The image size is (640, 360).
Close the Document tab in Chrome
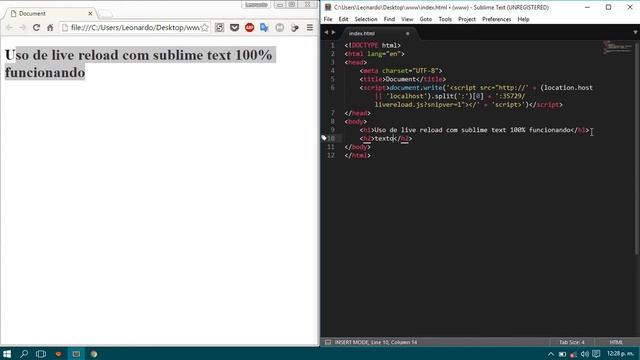click(90, 13)
